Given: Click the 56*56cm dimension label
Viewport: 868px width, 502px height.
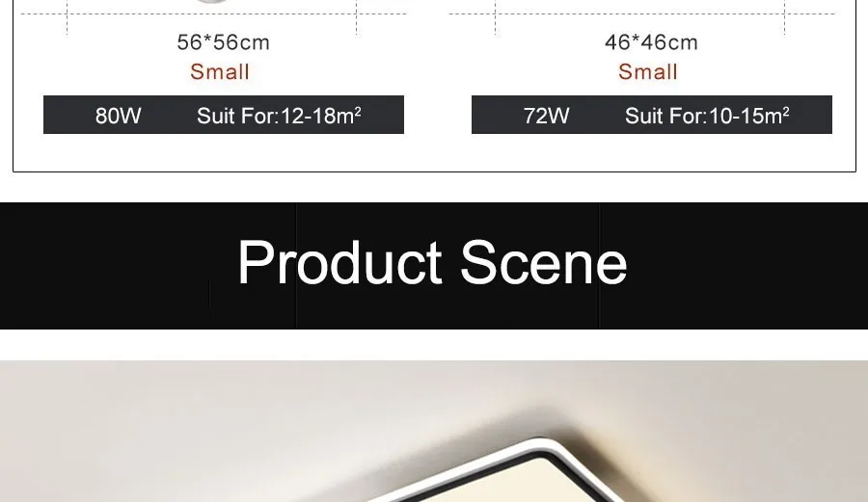Looking at the screenshot, I should click(223, 42).
